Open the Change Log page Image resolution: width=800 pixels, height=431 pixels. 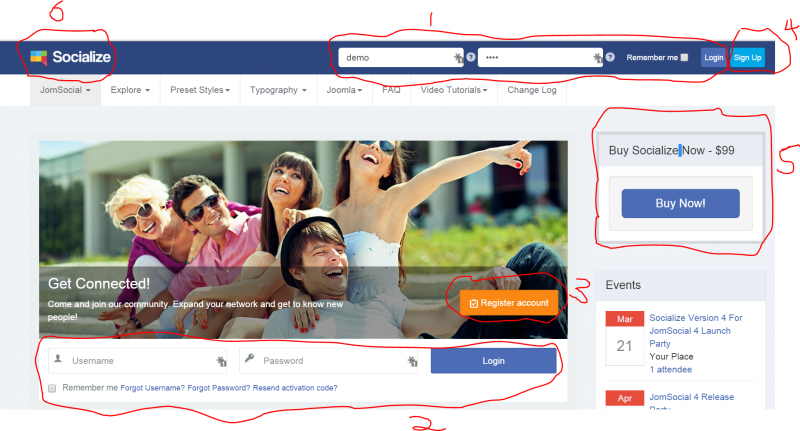532,90
